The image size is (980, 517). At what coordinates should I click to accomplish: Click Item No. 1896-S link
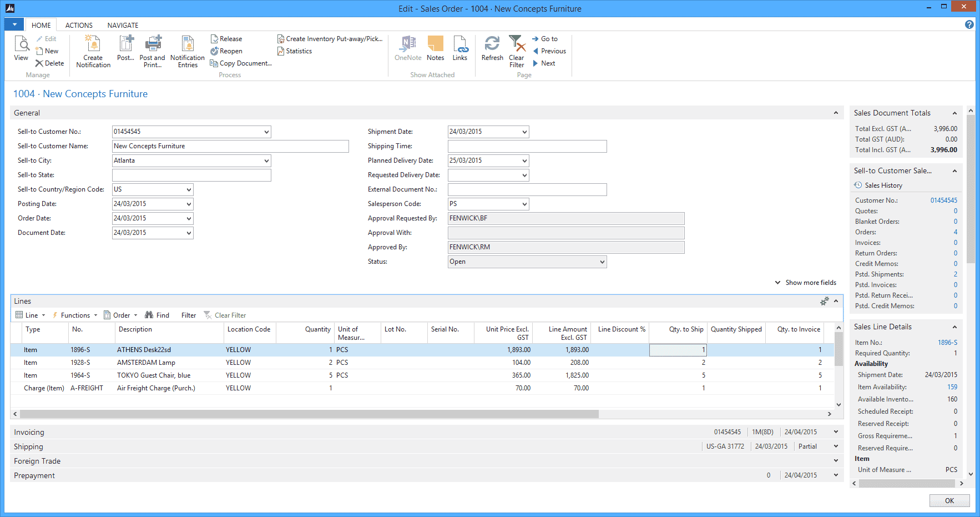click(x=948, y=343)
